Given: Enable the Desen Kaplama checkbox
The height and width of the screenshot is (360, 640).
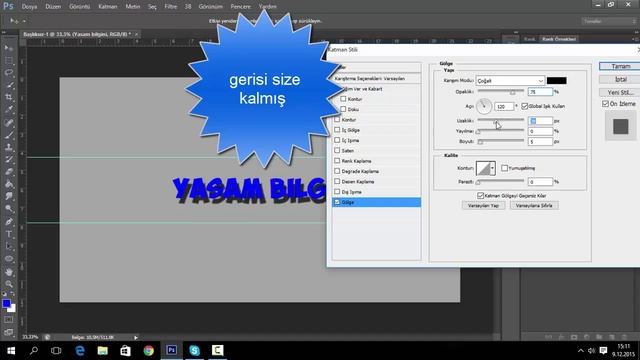Looking at the screenshot, I should click(x=337, y=181).
